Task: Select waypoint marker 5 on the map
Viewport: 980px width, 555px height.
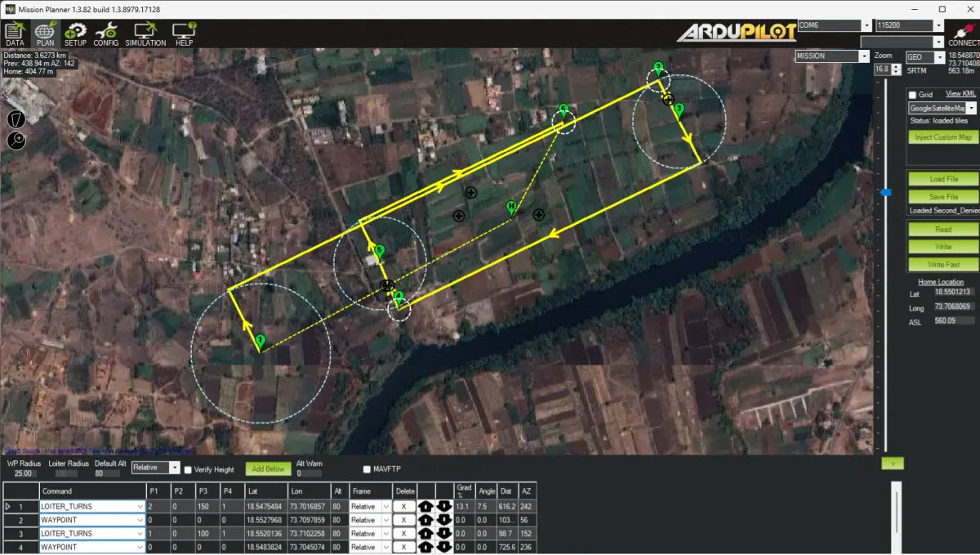Action: (x=379, y=251)
